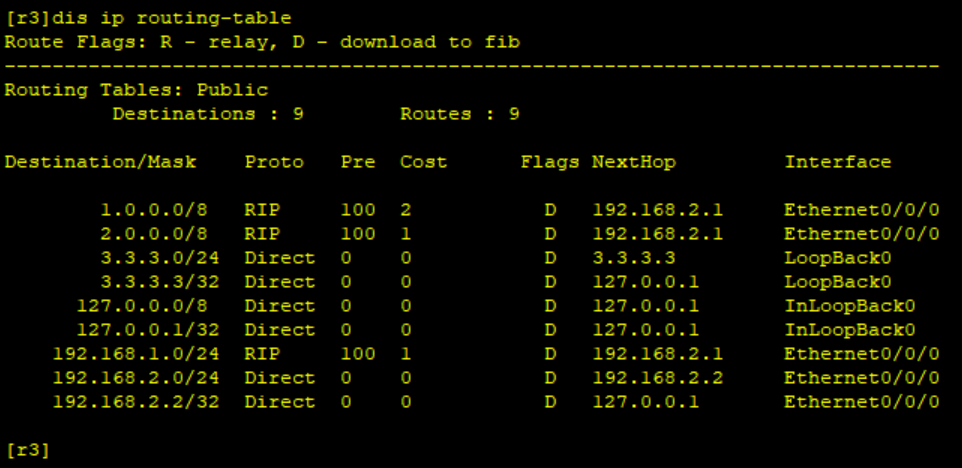962x468 pixels.
Task: Click the 1.0.0.0/8 destination entry
Action: coord(154,210)
